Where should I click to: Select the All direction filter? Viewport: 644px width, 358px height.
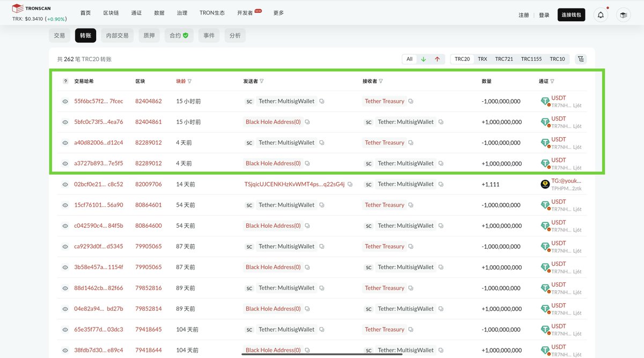[x=409, y=59]
